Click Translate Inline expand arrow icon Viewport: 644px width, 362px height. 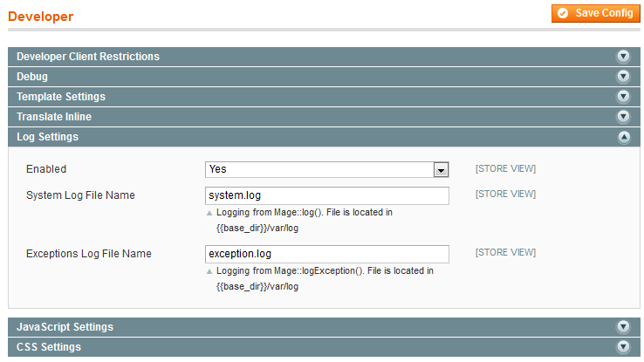[623, 117]
